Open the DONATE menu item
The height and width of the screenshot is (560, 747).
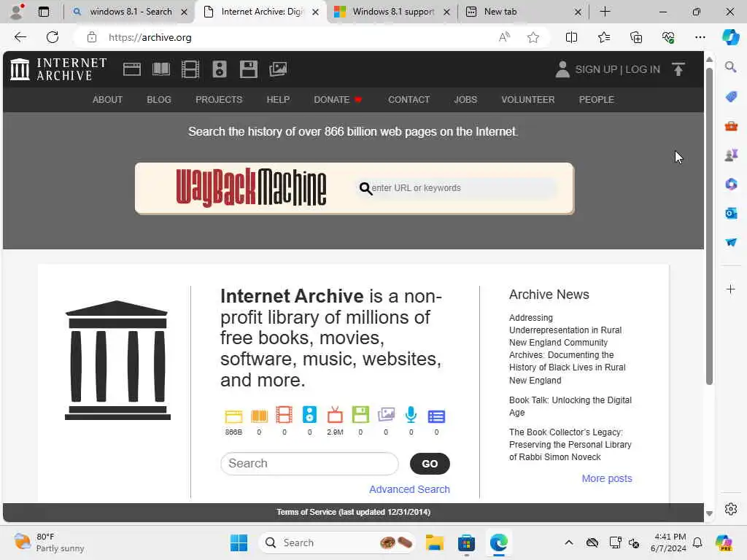(x=338, y=100)
